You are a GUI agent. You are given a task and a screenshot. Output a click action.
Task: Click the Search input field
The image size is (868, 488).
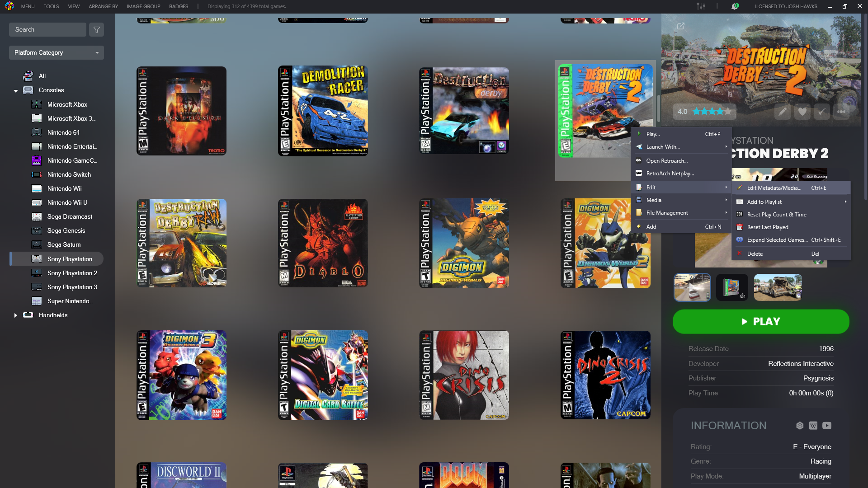point(47,30)
